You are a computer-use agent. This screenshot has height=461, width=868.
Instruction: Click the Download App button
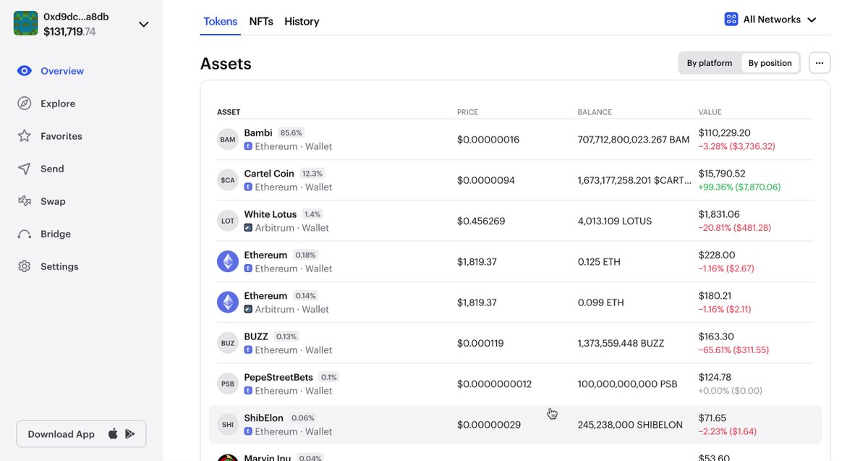pos(81,434)
